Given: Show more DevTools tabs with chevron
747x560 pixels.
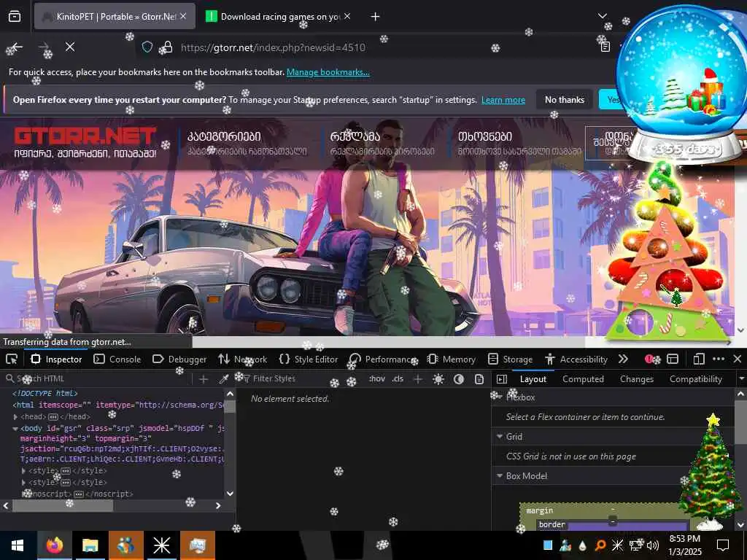Looking at the screenshot, I should pyautogui.click(x=623, y=359).
